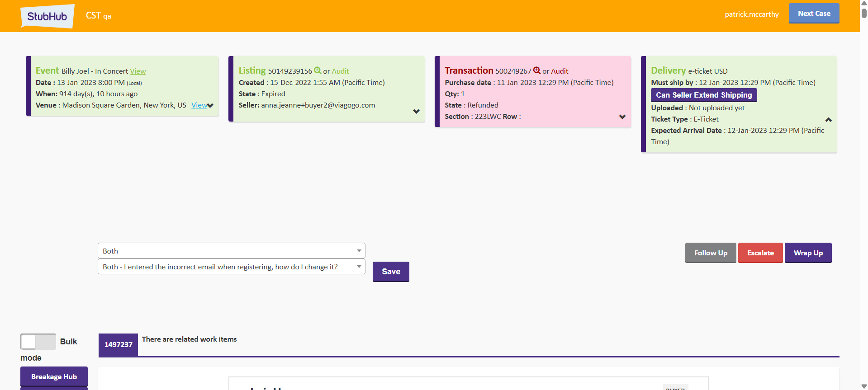Open the incorrect email reason dropdown
Screen dimensions: 868x390
tap(231, 267)
